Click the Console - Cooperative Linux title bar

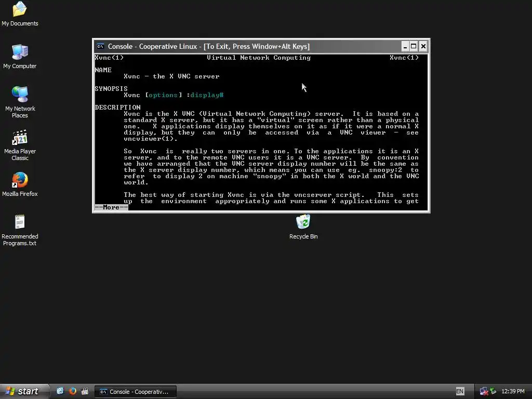pos(247,46)
